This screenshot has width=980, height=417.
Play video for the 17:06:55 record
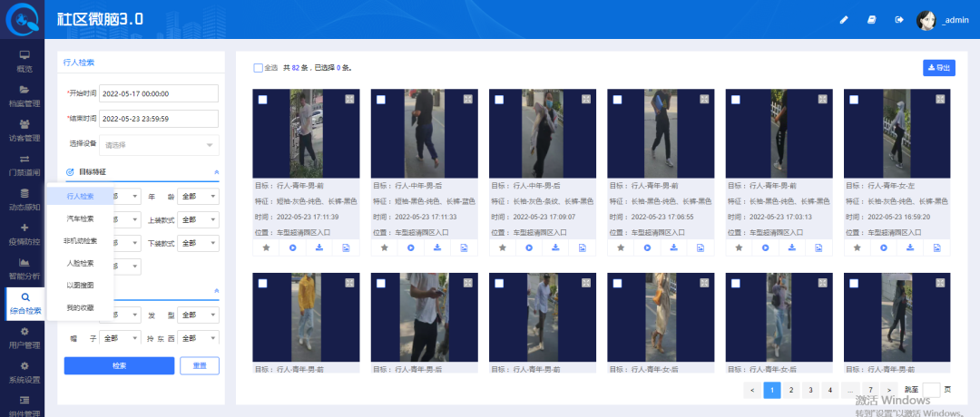coord(648,247)
